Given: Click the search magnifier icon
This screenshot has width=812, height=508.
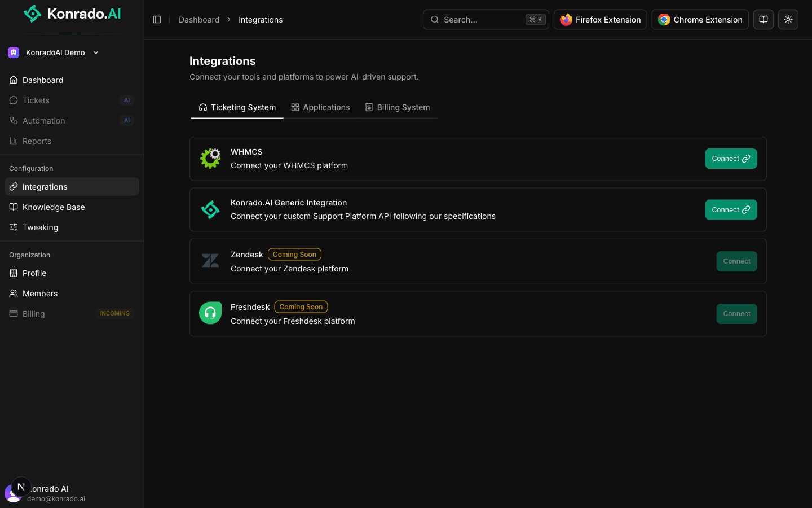Looking at the screenshot, I should (x=435, y=20).
